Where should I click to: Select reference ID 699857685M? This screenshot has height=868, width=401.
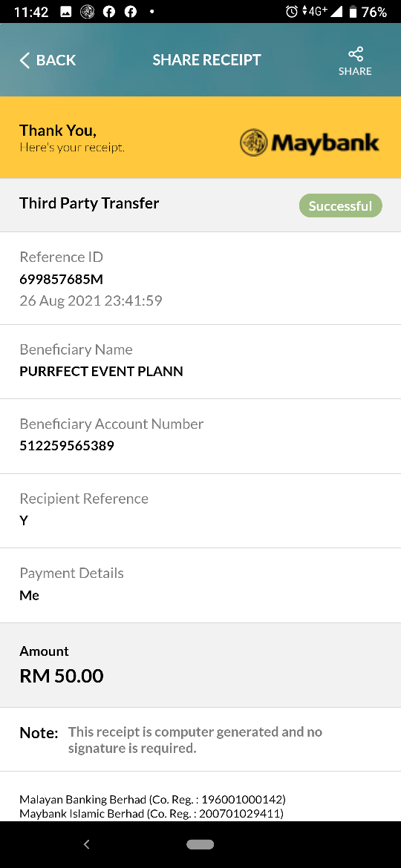pyautogui.click(x=62, y=279)
